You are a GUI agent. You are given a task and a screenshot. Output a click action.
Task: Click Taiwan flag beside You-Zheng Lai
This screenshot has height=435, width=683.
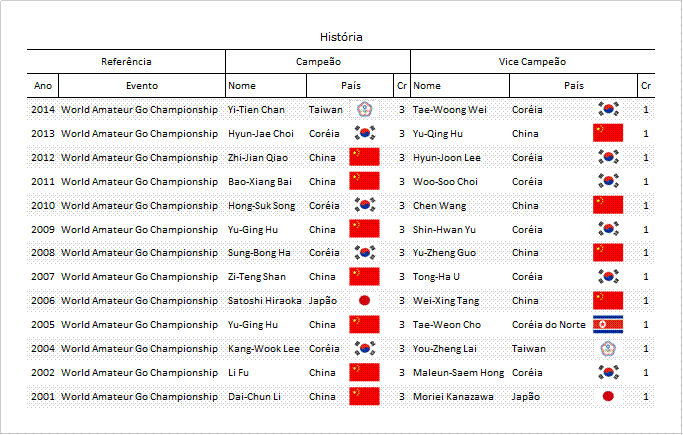608,348
